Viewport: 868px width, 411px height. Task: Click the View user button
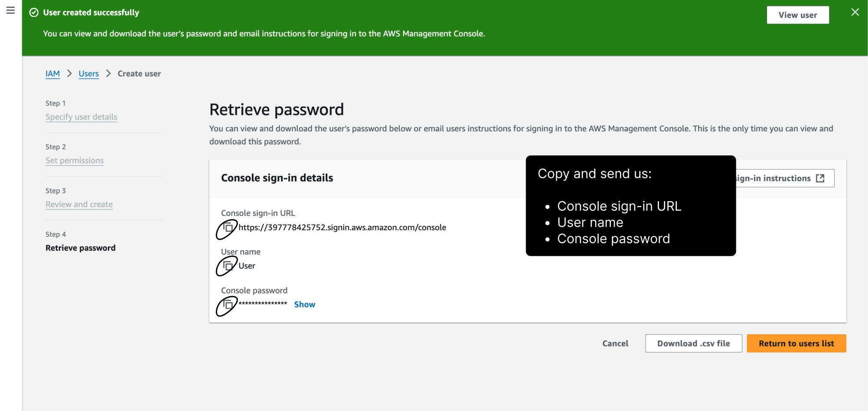coord(798,15)
